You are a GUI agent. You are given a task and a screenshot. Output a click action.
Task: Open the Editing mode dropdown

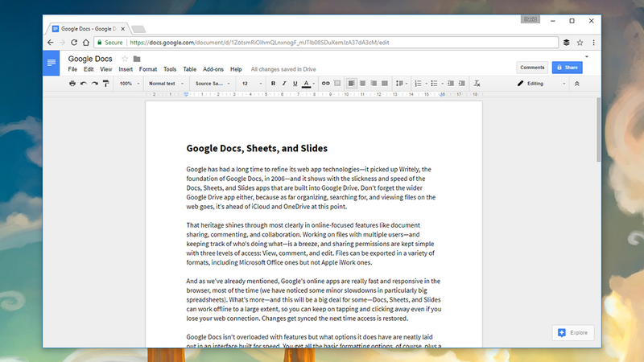point(541,84)
